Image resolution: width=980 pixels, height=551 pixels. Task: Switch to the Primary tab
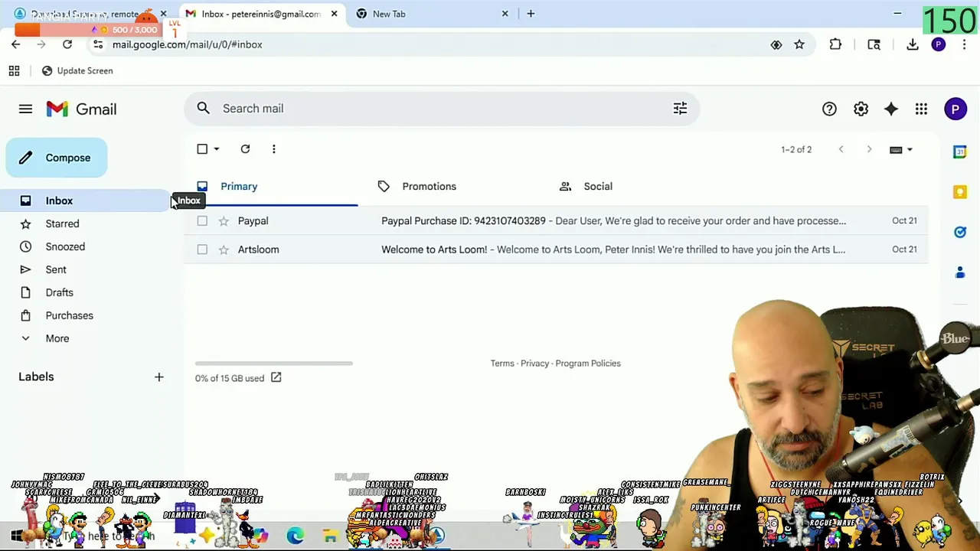(271, 187)
